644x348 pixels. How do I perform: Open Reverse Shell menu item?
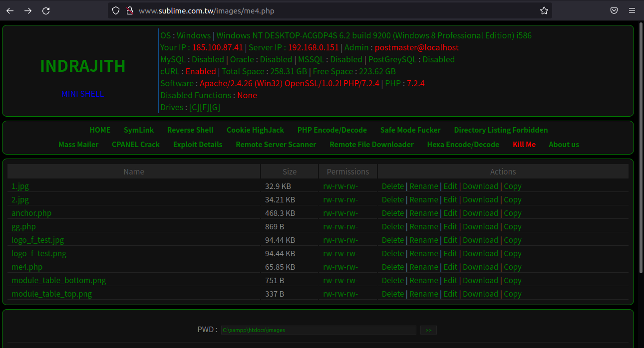[190, 130]
